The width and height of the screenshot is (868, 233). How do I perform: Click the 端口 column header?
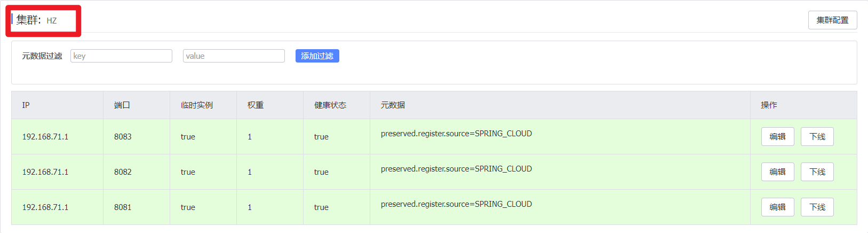122,105
